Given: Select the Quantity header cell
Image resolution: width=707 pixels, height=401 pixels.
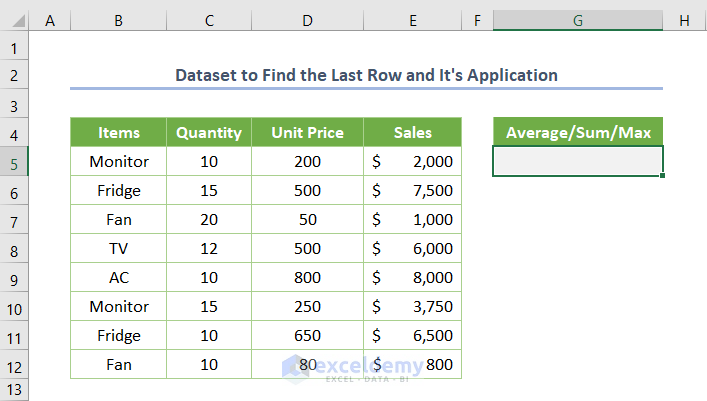Looking at the screenshot, I should tap(209, 133).
